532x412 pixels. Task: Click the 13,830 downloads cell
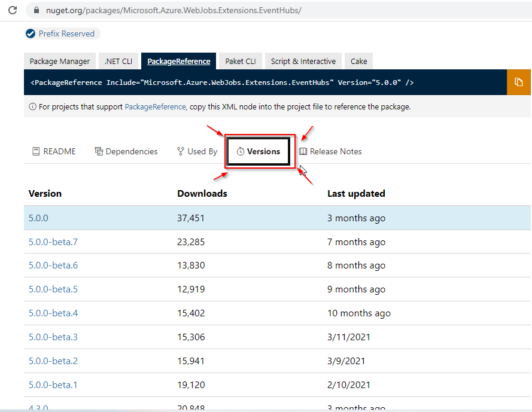tap(191, 265)
